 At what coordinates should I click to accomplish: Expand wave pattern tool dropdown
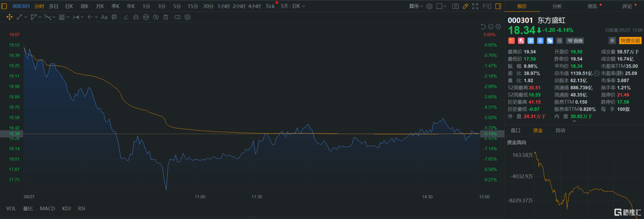tap(54, 17)
